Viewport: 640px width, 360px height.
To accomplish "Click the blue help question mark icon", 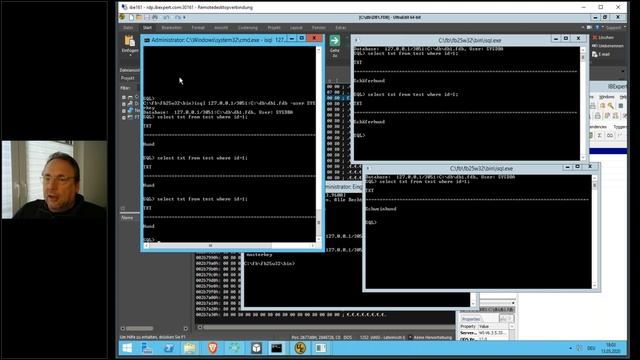I will 597,27.
